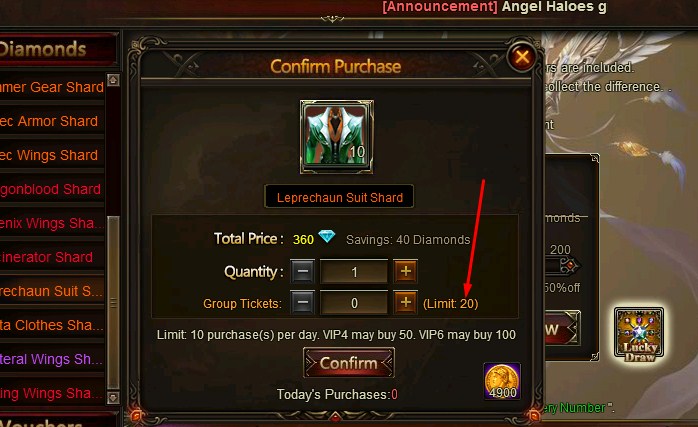Open the Diamonds shop tab
This screenshot has height=427, width=698.
point(45,49)
